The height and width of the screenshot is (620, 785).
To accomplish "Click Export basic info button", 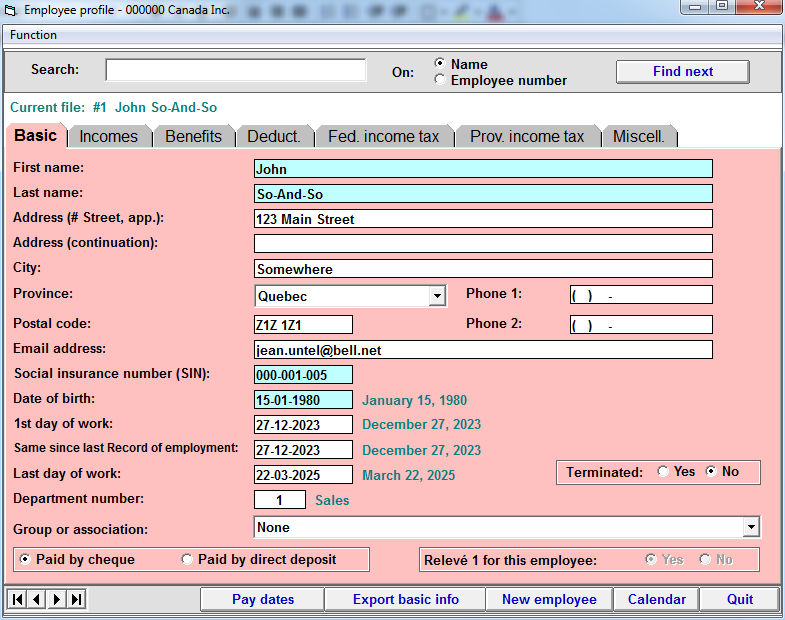I will coord(405,599).
